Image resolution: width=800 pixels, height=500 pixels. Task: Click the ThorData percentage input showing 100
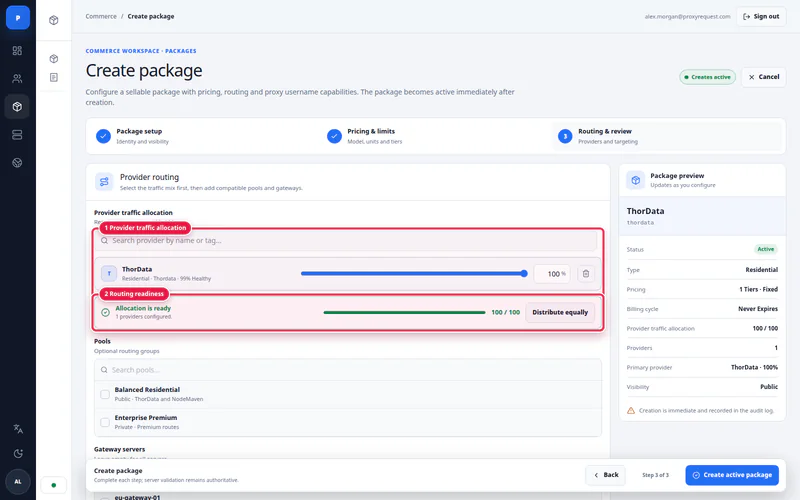(x=552, y=274)
